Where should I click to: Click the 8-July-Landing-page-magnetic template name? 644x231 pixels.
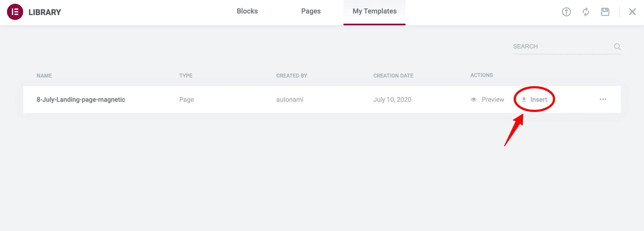[81, 100]
